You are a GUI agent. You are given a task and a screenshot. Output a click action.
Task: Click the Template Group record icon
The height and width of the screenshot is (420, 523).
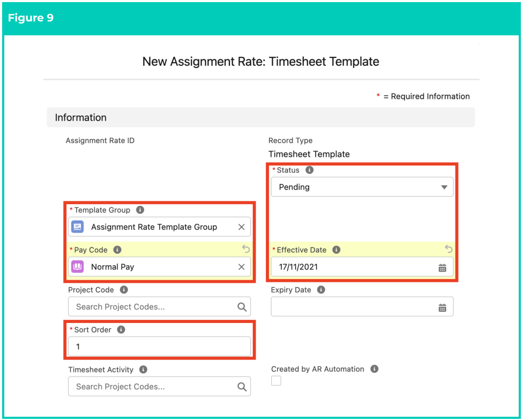pyautogui.click(x=77, y=227)
